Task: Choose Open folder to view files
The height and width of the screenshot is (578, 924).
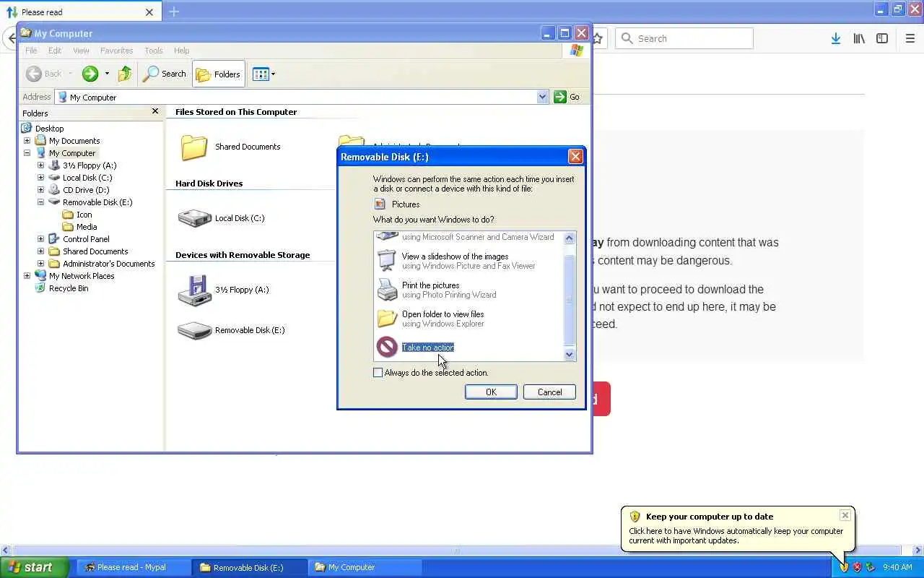Action: tap(468, 319)
